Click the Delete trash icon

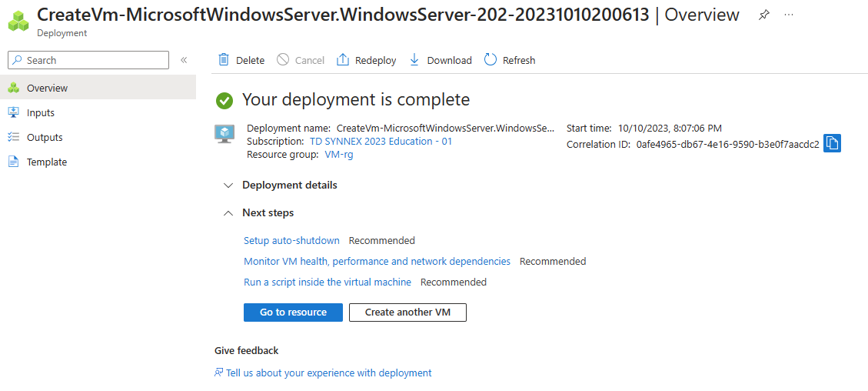[x=224, y=60]
